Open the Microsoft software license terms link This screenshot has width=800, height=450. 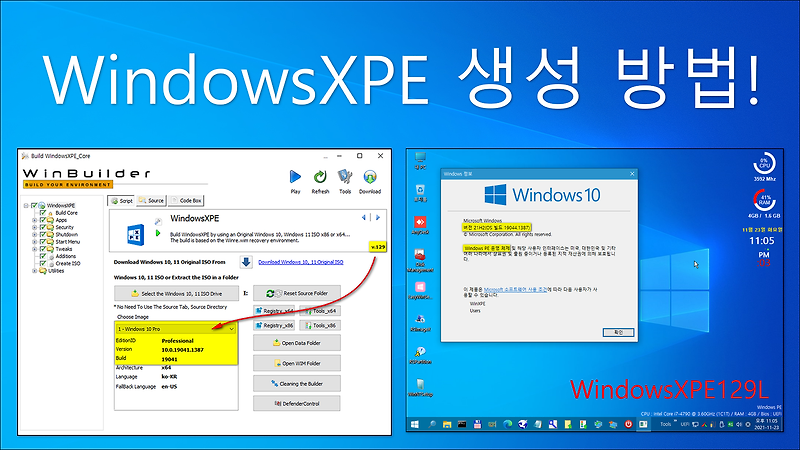[x=515, y=289]
